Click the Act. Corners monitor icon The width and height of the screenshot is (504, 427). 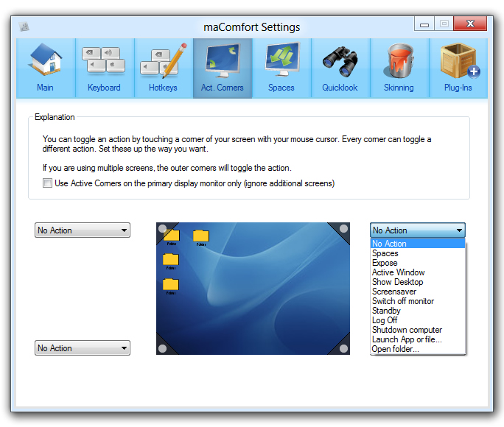(222, 68)
